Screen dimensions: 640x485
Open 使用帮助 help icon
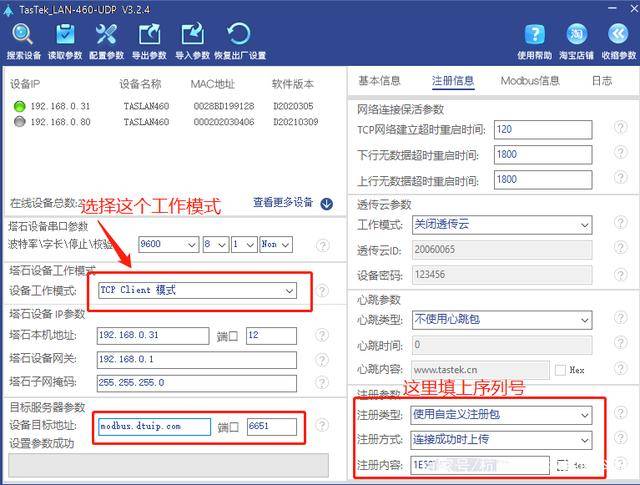coord(535,34)
